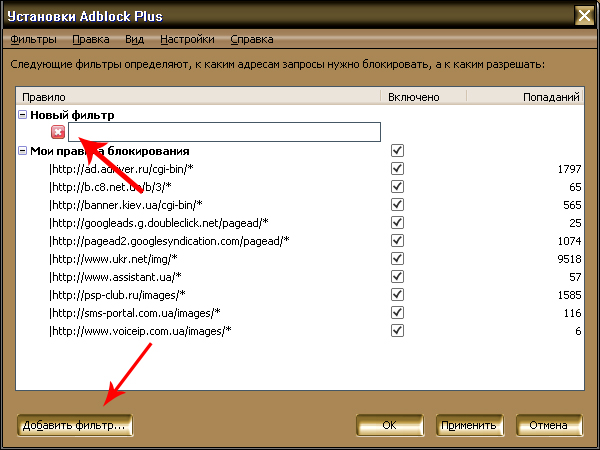Close the Adblock Plus settings window
600x450 pixels.
pos(584,16)
